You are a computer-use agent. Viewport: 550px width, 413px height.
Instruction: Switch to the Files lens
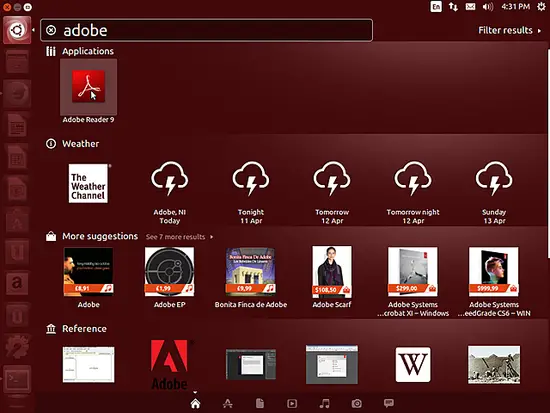(x=260, y=404)
